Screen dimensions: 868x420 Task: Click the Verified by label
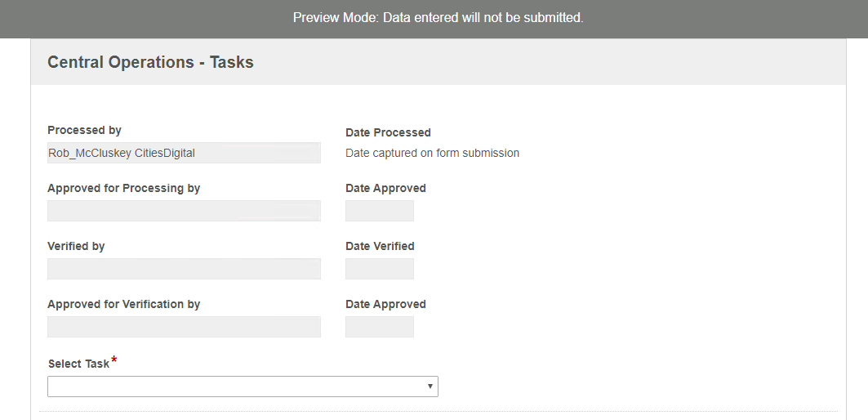(76, 246)
